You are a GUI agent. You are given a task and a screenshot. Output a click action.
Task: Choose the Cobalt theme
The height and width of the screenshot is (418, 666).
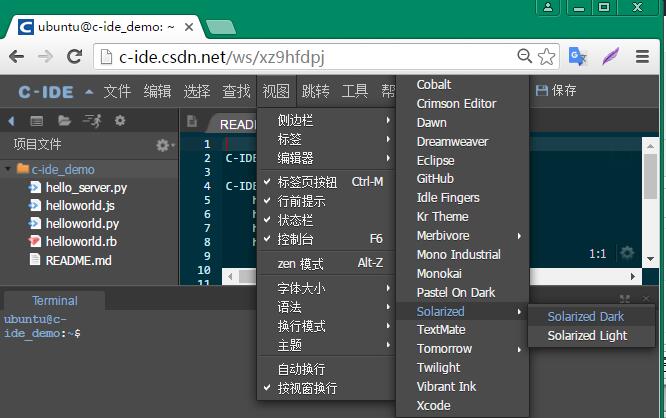coord(463,85)
